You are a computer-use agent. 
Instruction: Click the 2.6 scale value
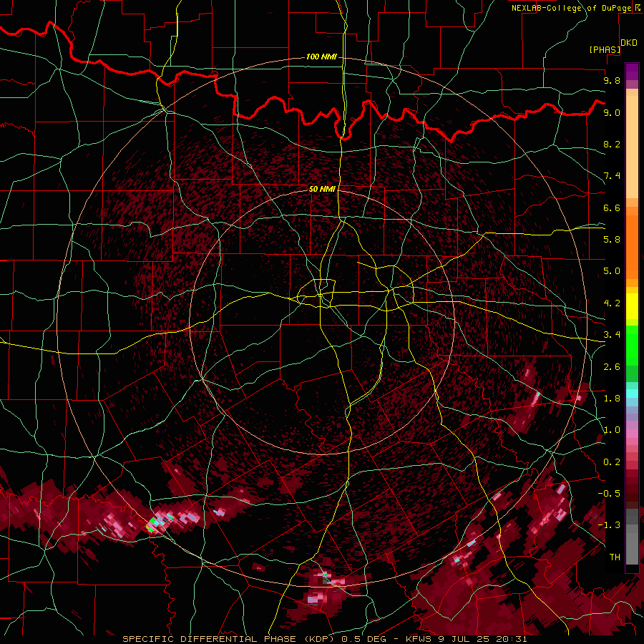tap(612, 367)
